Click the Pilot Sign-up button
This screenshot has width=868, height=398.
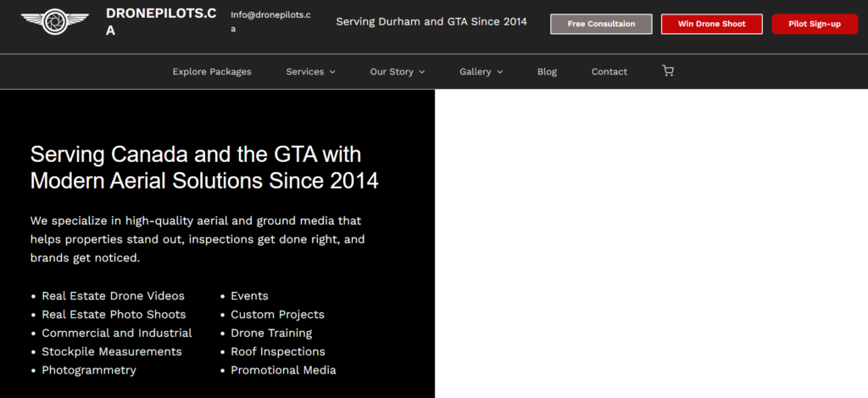pyautogui.click(x=814, y=24)
